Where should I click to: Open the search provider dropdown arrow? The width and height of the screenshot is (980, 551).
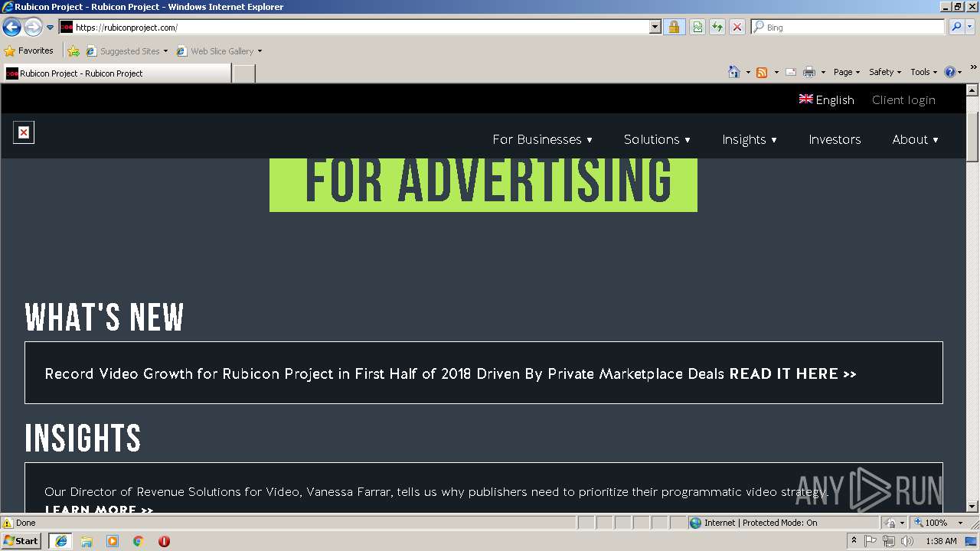(970, 27)
